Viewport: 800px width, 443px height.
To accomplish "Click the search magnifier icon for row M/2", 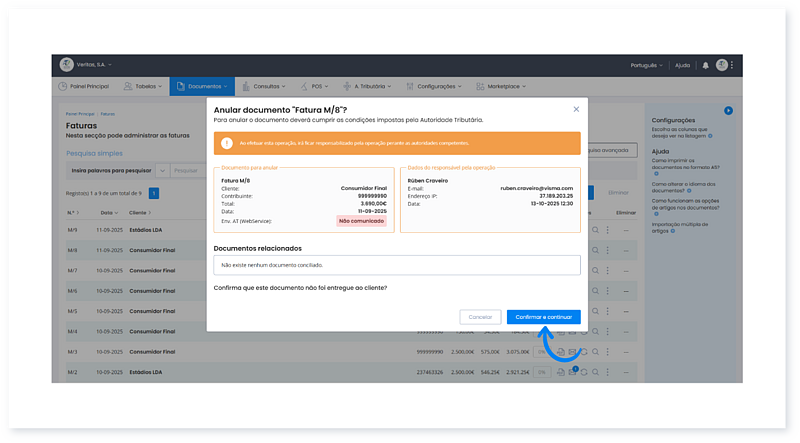I will click(595, 371).
